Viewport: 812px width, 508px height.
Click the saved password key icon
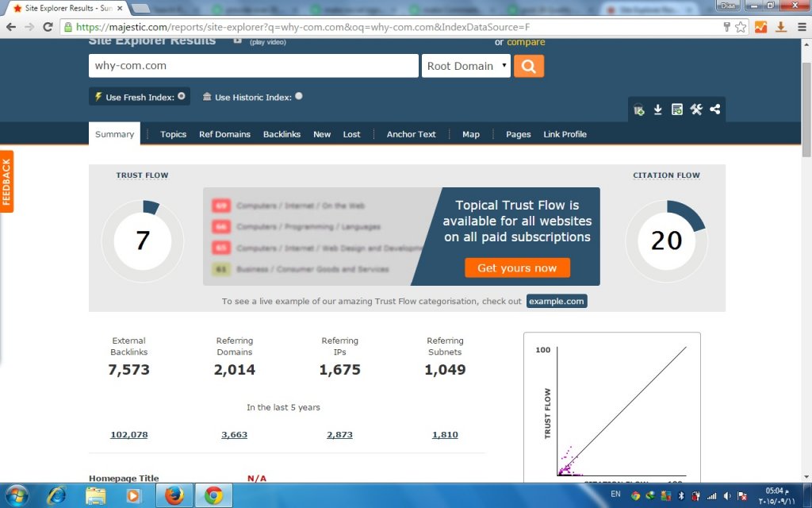tap(726, 27)
